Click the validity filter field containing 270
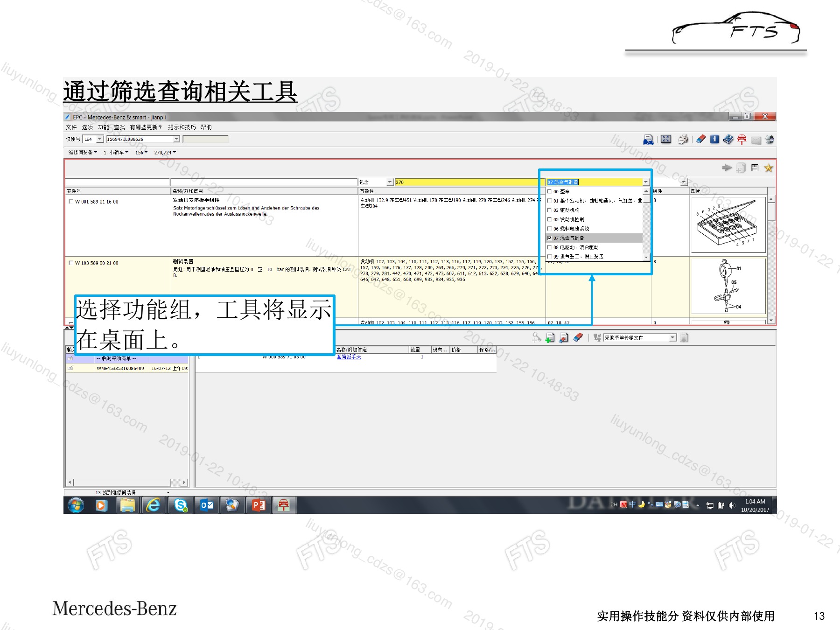 (x=470, y=182)
